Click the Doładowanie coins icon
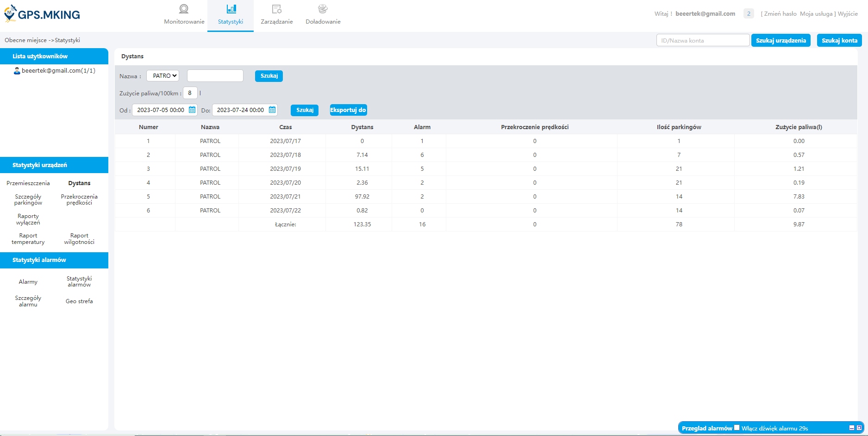 point(323,9)
